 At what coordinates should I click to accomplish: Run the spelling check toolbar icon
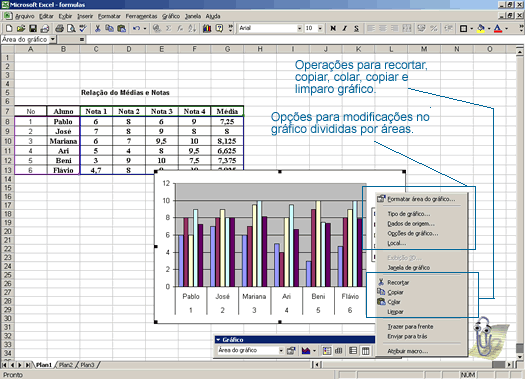point(83,28)
